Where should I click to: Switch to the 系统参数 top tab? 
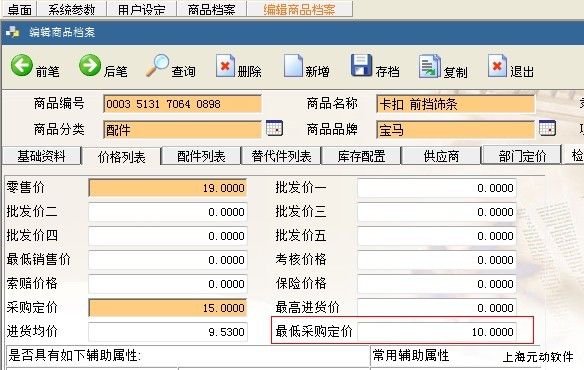coord(72,9)
